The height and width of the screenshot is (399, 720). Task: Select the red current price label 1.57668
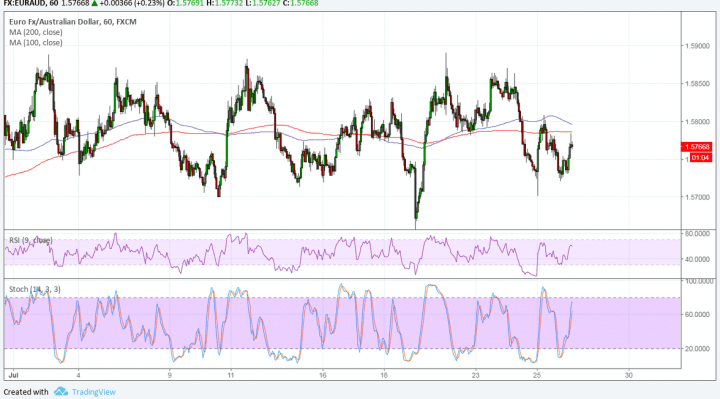click(x=697, y=147)
